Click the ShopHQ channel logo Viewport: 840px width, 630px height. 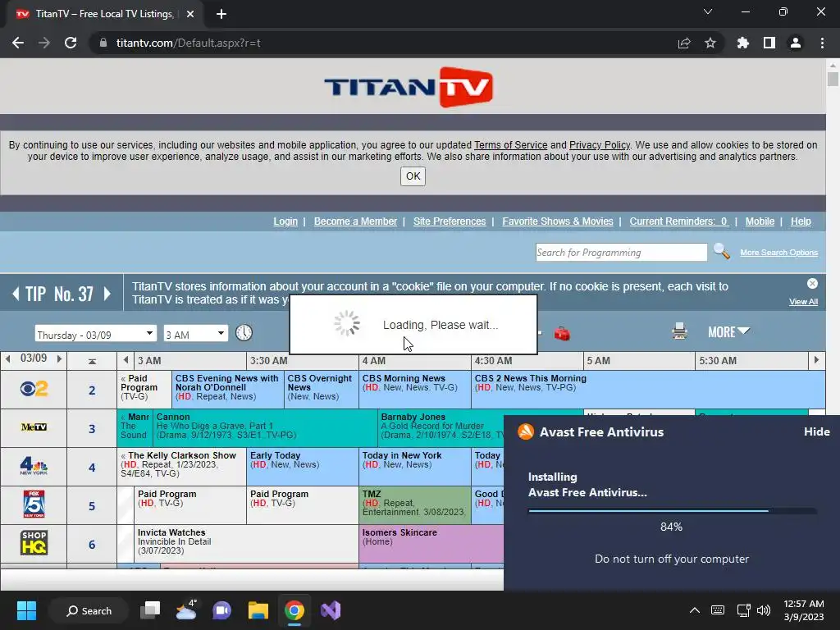[x=34, y=543]
